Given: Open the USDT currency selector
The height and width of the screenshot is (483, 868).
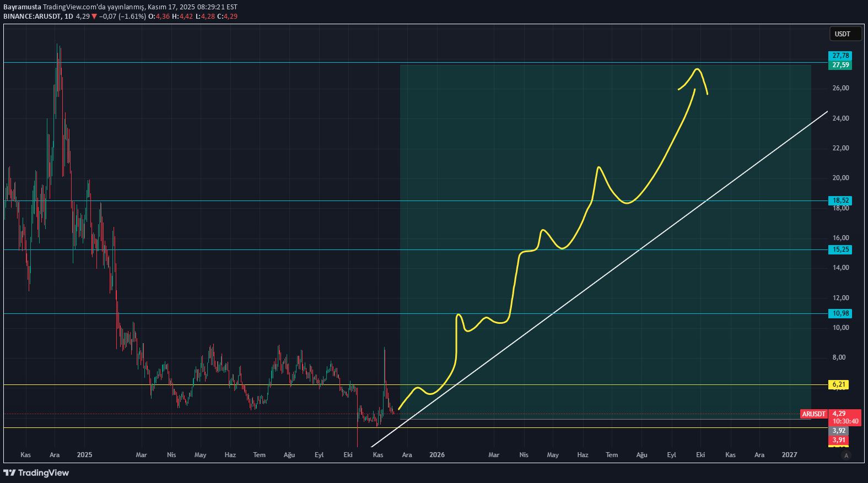Looking at the screenshot, I should pyautogui.click(x=845, y=34).
